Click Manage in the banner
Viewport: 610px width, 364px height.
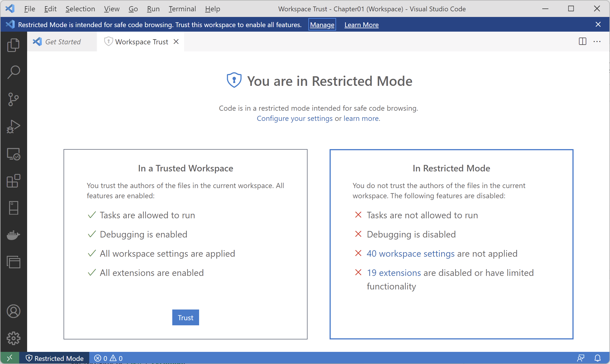[x=322, y=25]
